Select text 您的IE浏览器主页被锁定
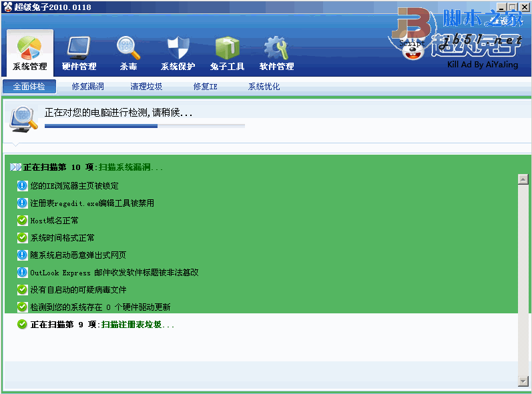The width and height of the screenshot is (532, 394). point(74,185)
